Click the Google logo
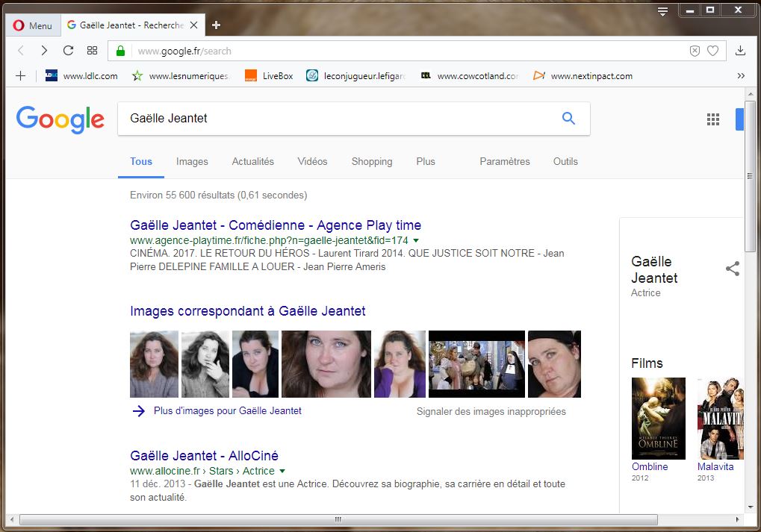 [x=60, y=119]
